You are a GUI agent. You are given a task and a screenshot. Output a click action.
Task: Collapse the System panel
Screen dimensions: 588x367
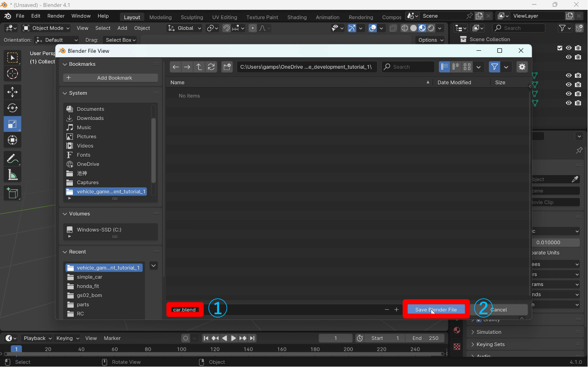64,93
